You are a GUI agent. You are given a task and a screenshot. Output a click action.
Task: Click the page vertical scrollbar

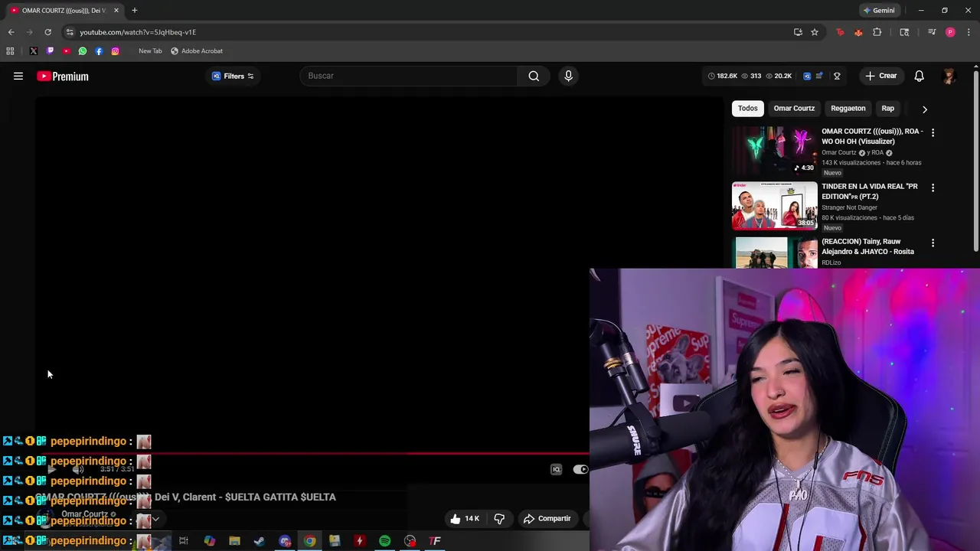pos(976,161)
